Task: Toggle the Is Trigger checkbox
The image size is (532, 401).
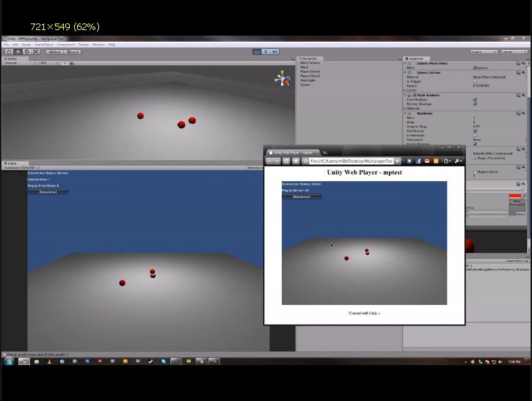Action: [475, 81]
